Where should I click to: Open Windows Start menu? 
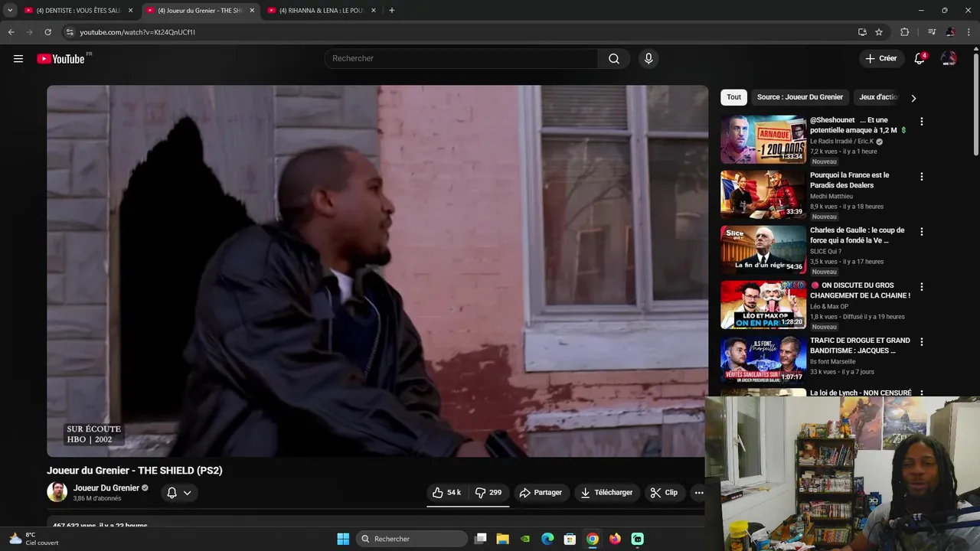[x=343, y=539]
